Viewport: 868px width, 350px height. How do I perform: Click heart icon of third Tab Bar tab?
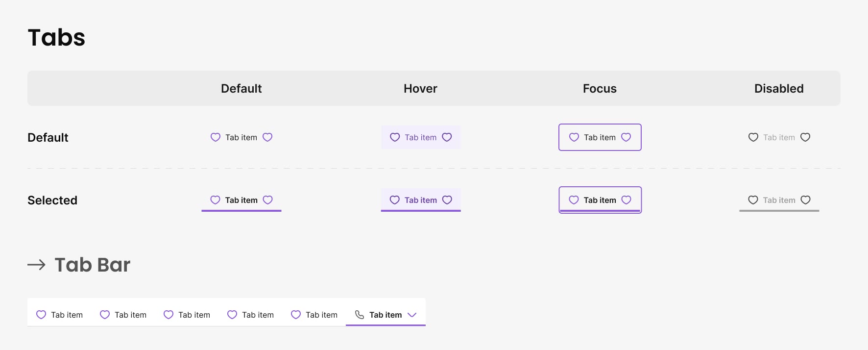[x=169, y=315]
